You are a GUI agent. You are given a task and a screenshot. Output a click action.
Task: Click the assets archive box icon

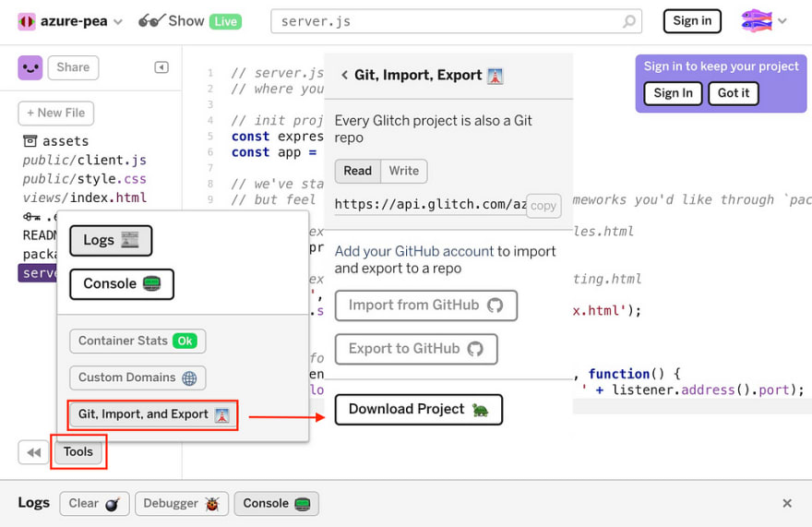(30, 141)
